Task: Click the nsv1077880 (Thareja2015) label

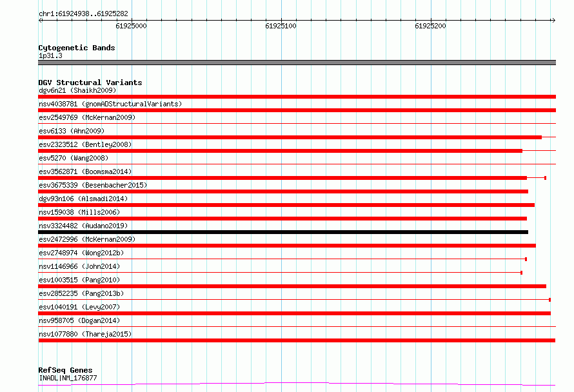Action: coord(85,334)
